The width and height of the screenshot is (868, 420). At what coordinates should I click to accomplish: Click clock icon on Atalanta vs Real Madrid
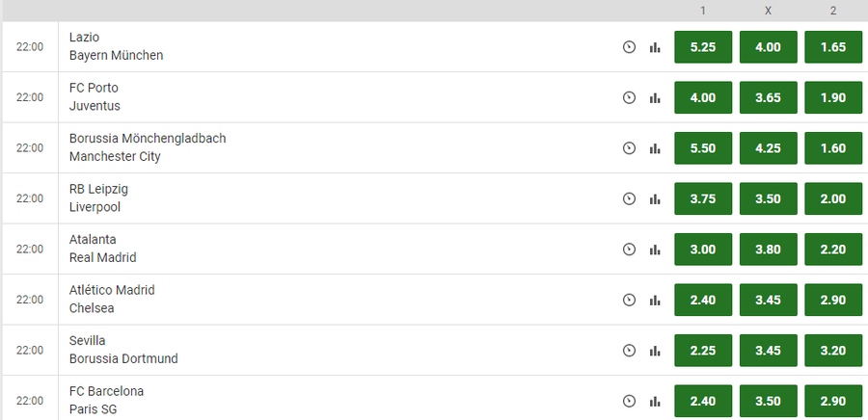point(629,249)
